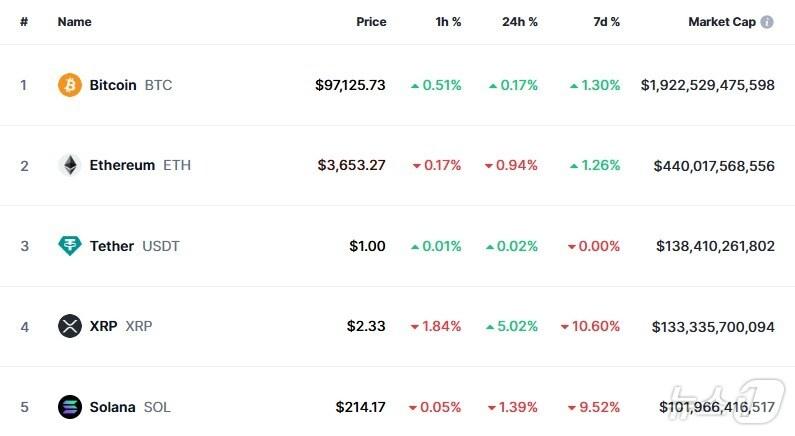This screenshot has height=436, width=795.
Task: Sort by the 24h % column
Action: (519, 22)
